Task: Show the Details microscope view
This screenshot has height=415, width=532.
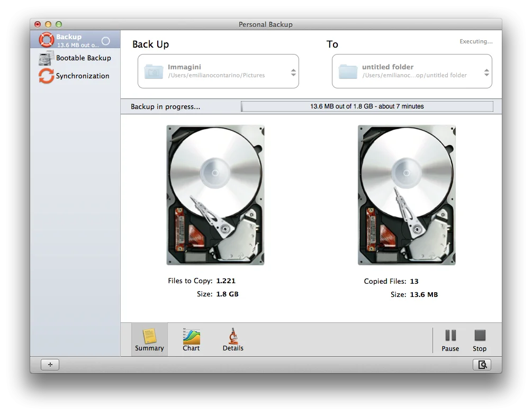Action: pos(233,340)
